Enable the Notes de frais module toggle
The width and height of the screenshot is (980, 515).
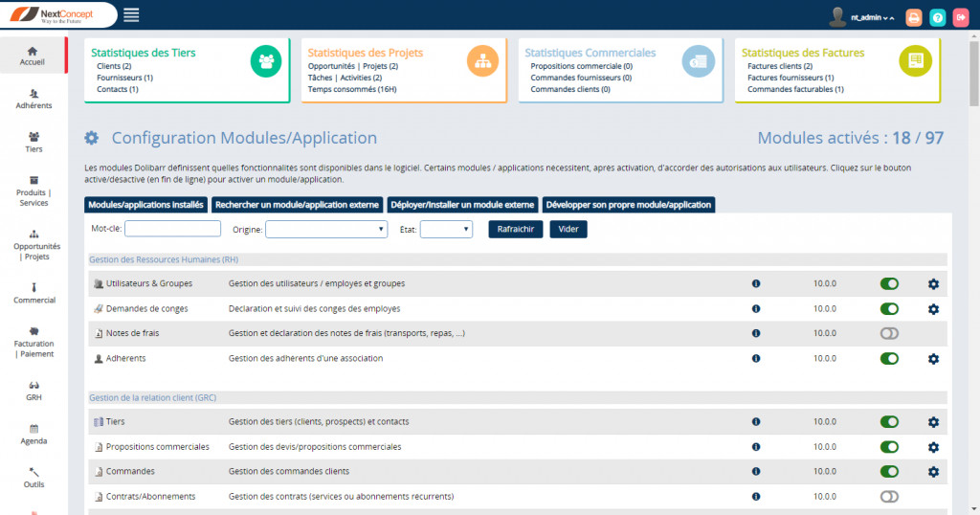point(889,334)
